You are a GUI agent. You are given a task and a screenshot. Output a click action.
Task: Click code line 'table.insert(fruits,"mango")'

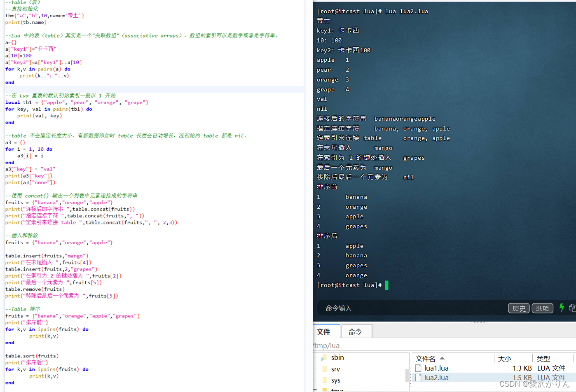click(47, 256)
